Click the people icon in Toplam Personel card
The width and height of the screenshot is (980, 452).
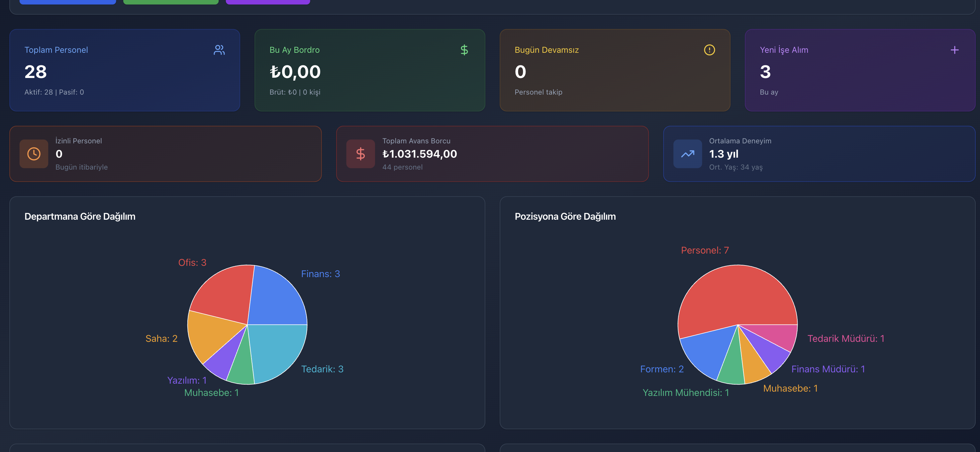pos(219,50)
